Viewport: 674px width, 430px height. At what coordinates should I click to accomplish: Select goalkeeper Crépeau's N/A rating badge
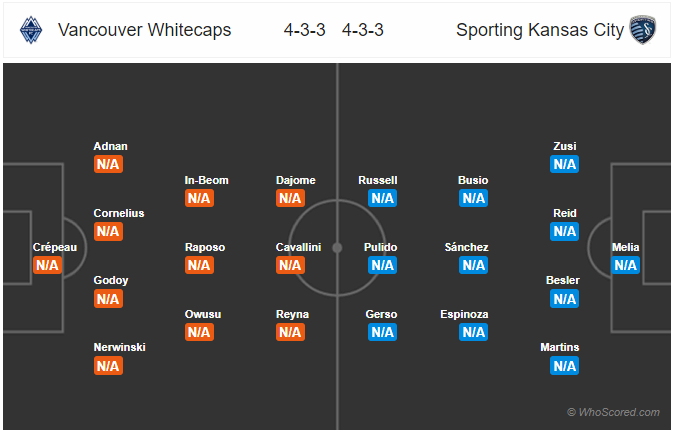(47, 265)
